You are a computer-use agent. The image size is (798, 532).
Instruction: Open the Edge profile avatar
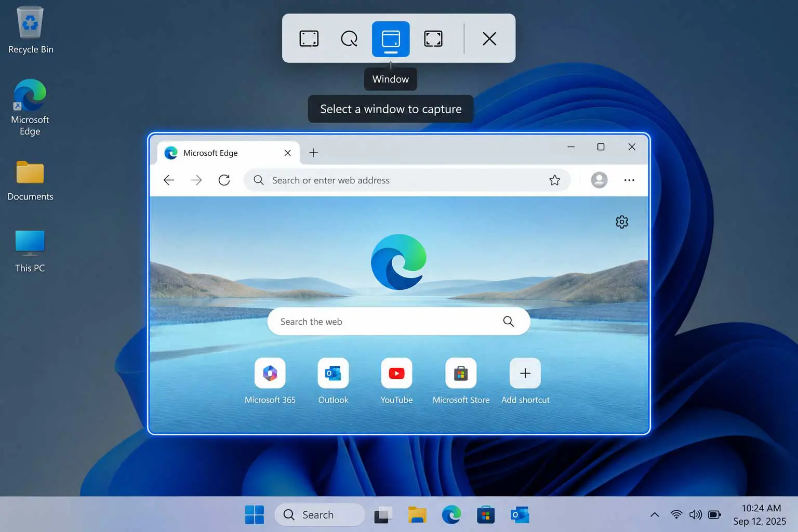[x=599, y=180]
